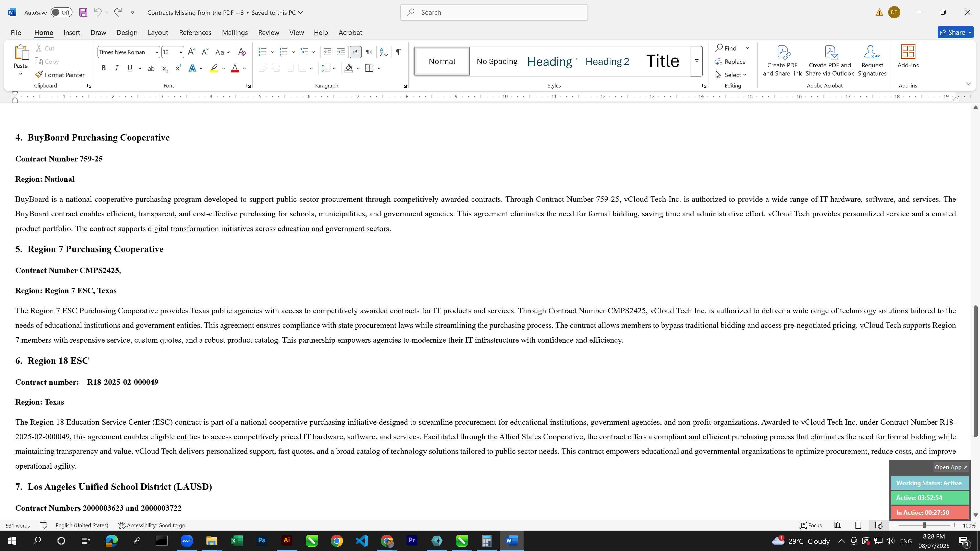
Task: Toggle Show/Hide paragraph marks
Action: tap(398, 52)
